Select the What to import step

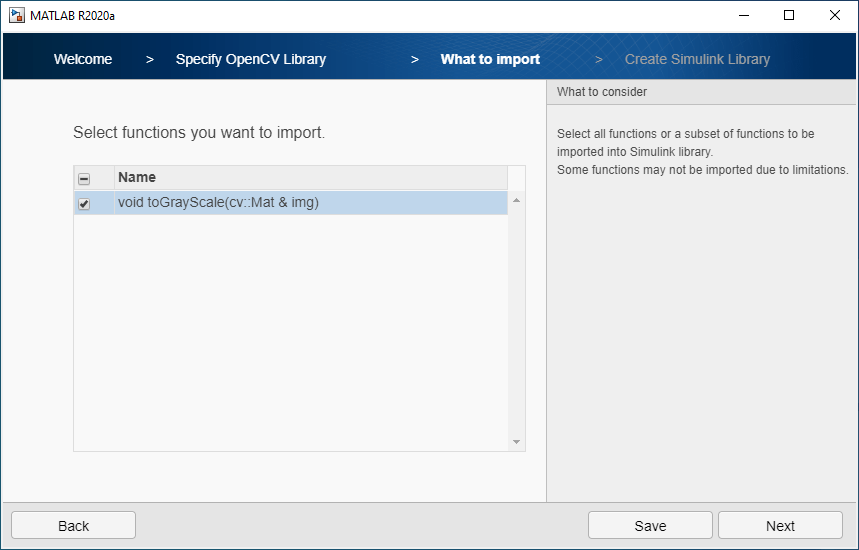pos(490,59)
